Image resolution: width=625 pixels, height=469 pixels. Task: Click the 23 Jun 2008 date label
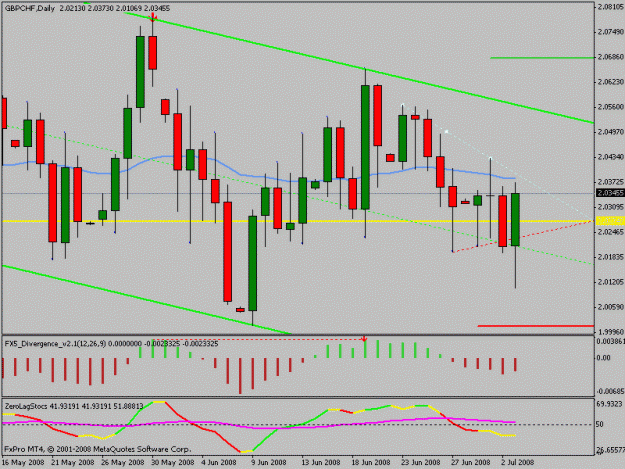point(421,462)
